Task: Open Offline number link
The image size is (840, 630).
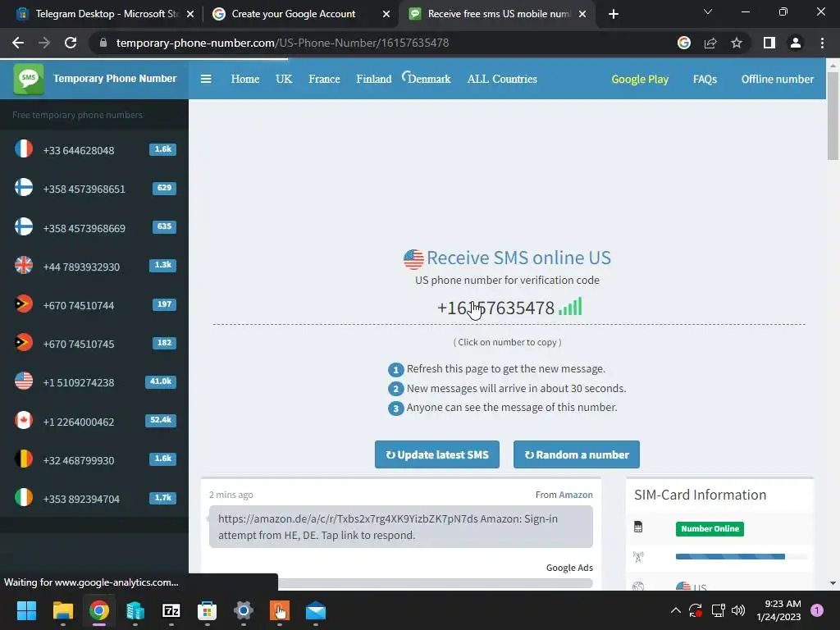Action: (x=778, y=80)
